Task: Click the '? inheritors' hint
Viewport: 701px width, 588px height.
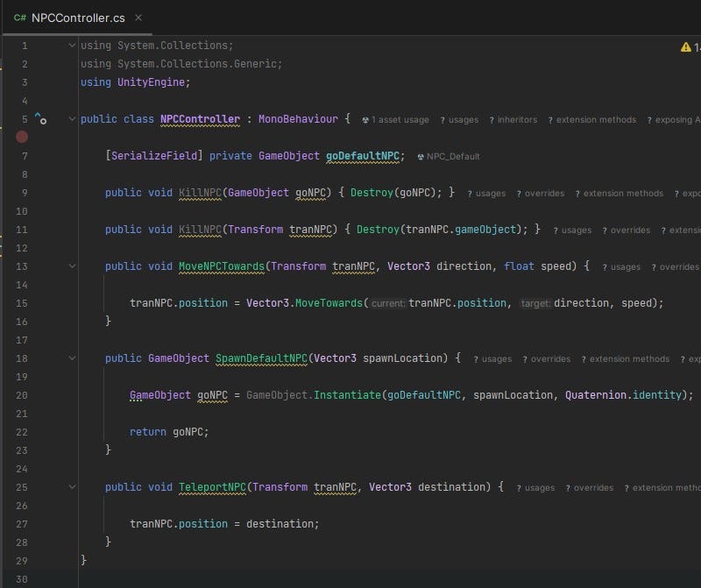Action: (513, 120)
